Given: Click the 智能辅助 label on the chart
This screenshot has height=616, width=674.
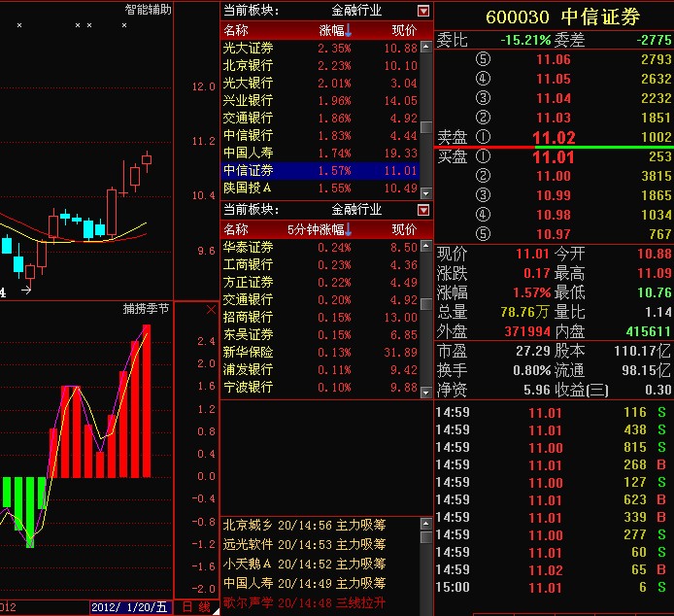Looking at the screenshot, I should coord(148,10).
